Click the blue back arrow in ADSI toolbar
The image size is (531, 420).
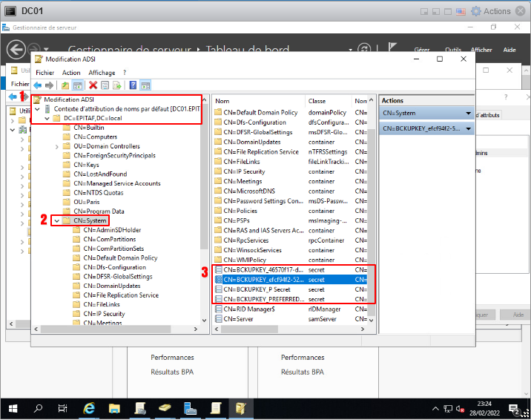38,85
